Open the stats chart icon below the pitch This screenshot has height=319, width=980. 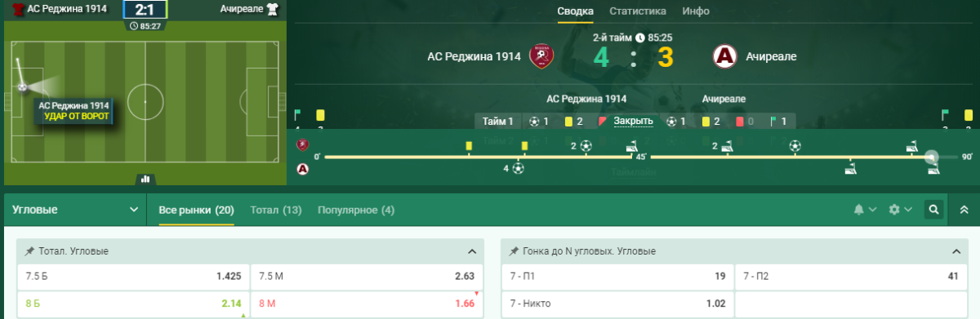tap(145, 179)
